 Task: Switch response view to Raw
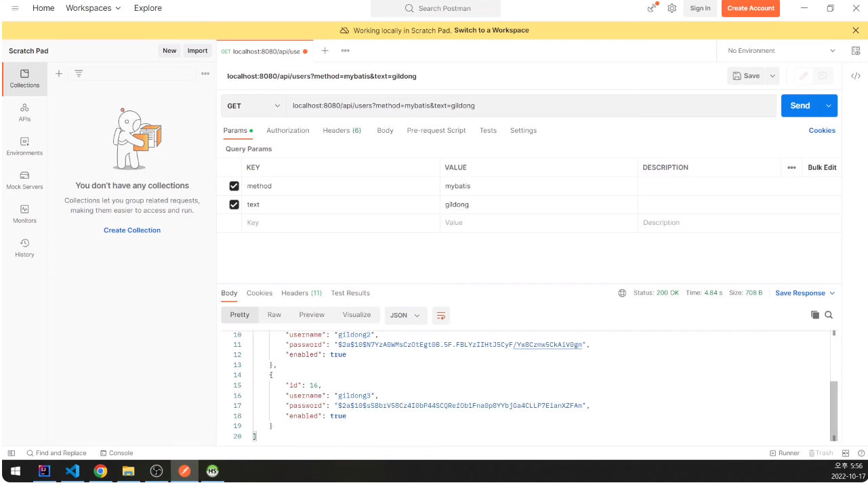[274, 315]
